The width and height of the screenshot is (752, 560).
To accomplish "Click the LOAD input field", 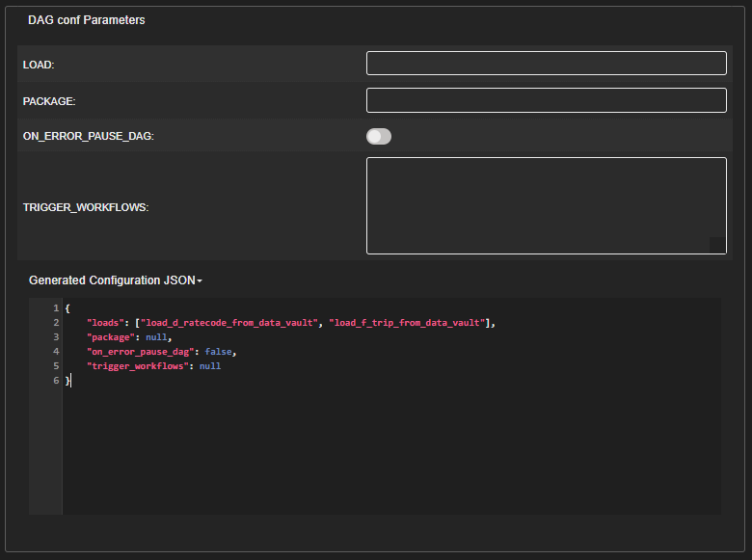I will (x=546, y=64).
